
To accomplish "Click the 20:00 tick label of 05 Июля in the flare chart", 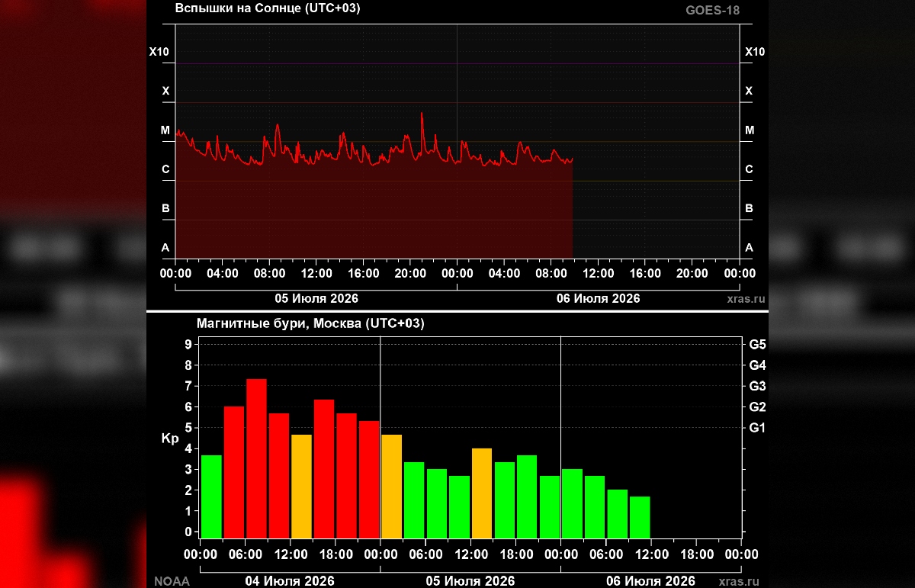I will [x=410, y=273].
